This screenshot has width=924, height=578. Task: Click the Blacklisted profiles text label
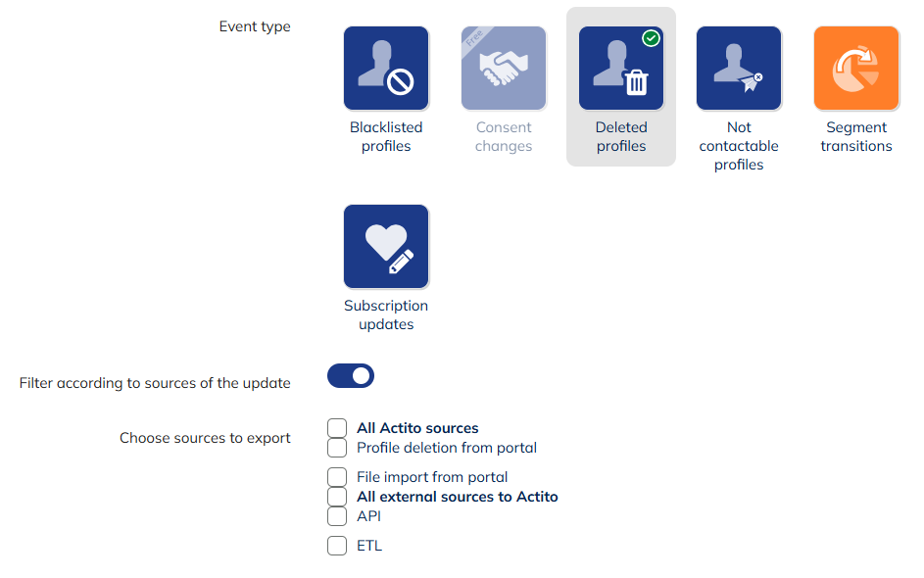385,136
